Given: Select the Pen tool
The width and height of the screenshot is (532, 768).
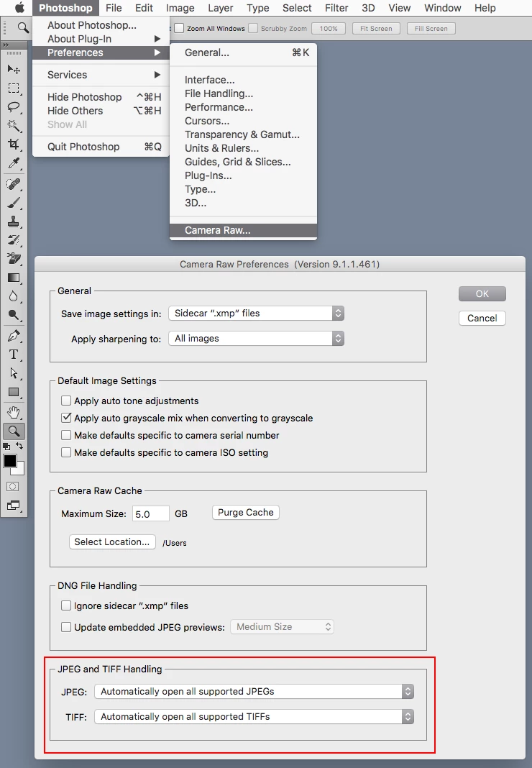Looking at the screenshot, I should (x=14, y=336).
